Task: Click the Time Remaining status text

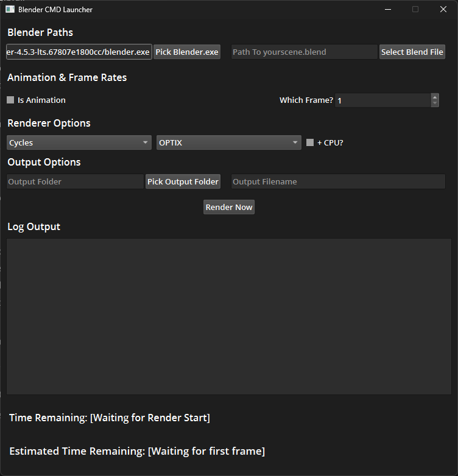Action: 110,418
